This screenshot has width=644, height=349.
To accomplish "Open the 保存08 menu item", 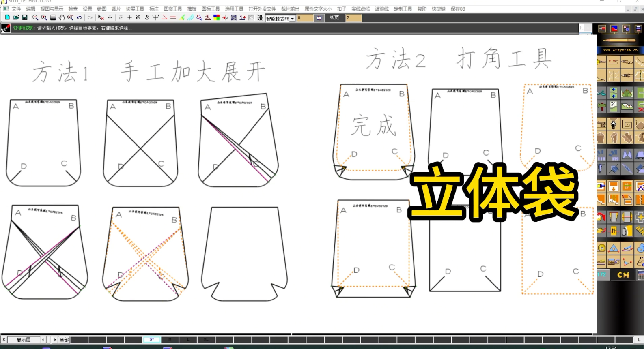I will [458, 9].
